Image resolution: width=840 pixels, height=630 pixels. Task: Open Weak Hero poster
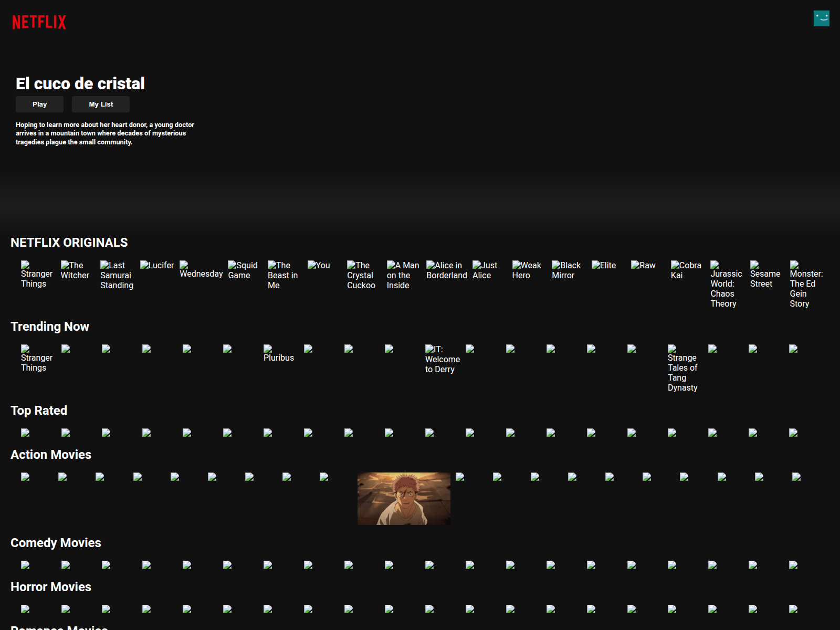[x=527, y=270]
